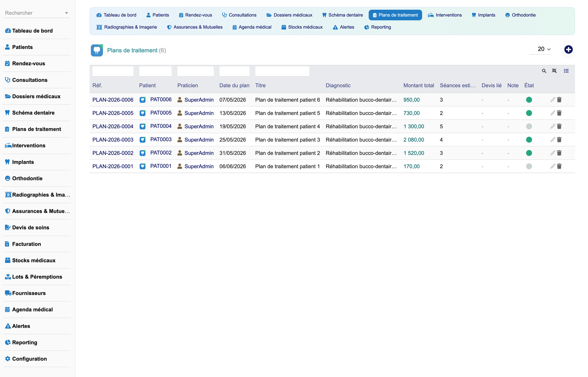Image resolution: width=588 pixels, height=377 pixels.
Task: Go to Facturation in sidebar
Action: click(x=27, y=244)
